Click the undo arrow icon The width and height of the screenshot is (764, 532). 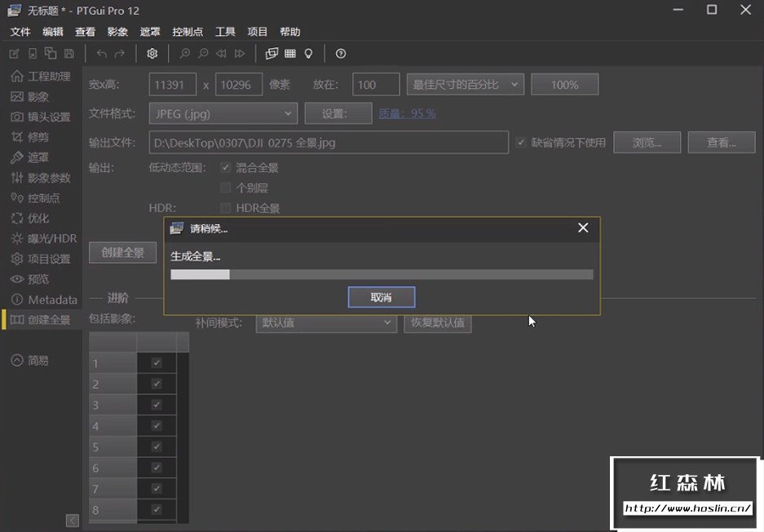(x=101, y=54)
